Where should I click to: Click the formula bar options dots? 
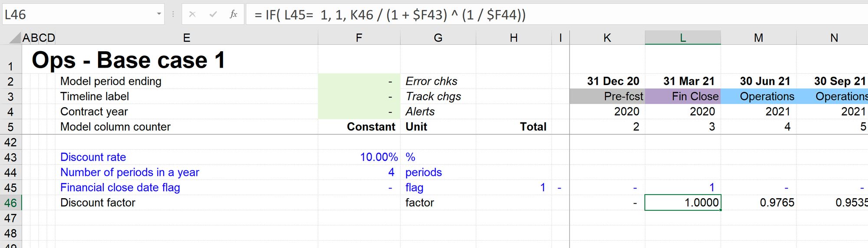coord(173,14)
